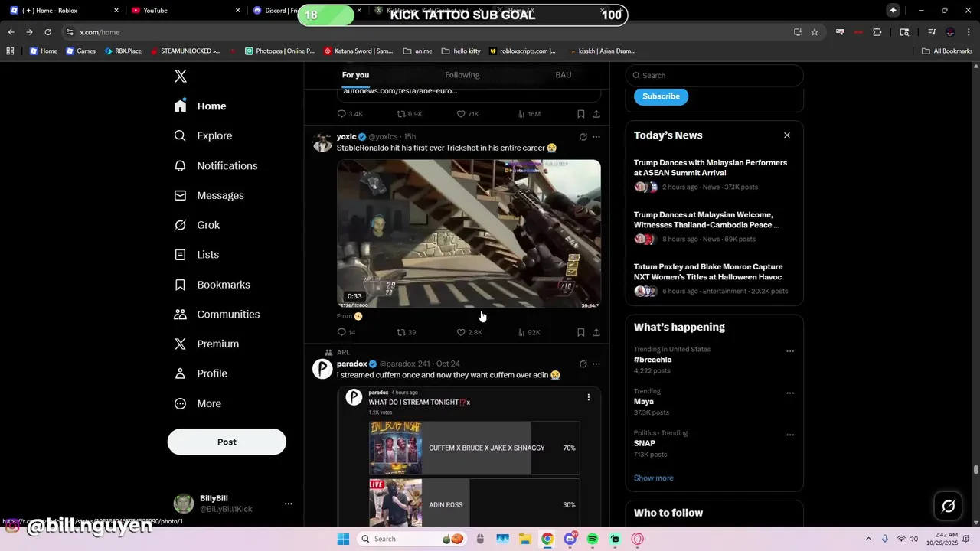Open the anime bookmarks folder
Image resolution: width=980 pixels, height=551 pixels.
click(417, 51)
